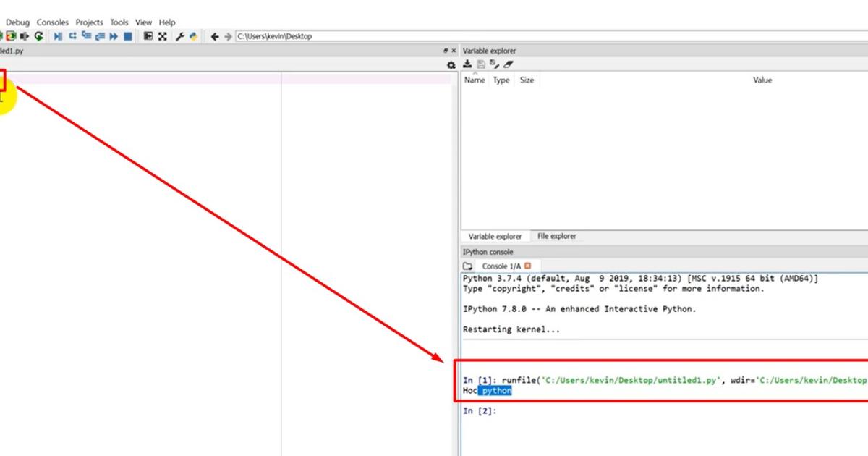Click the 'IPython 7.8.0' console line
Viewport: 868px width, 456px height.
(x=579, y=309)
